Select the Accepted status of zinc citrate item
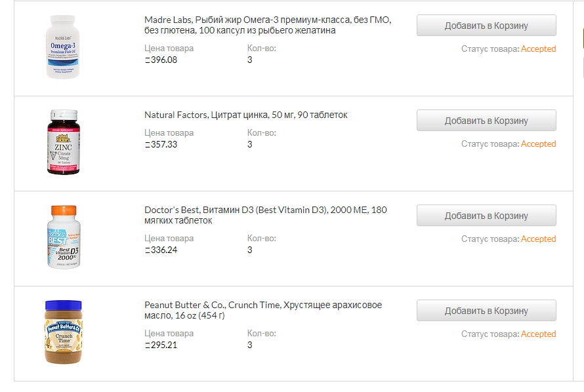 tap(538, 144)
